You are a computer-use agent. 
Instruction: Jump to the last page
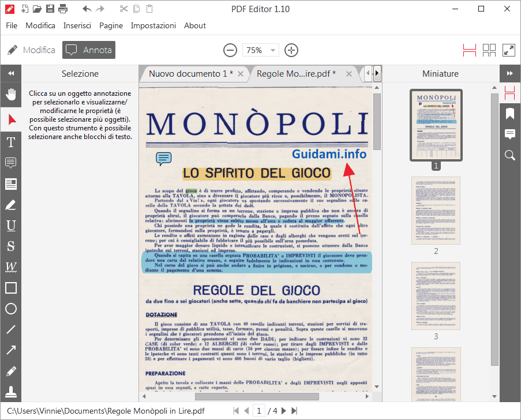pos(294,411)
